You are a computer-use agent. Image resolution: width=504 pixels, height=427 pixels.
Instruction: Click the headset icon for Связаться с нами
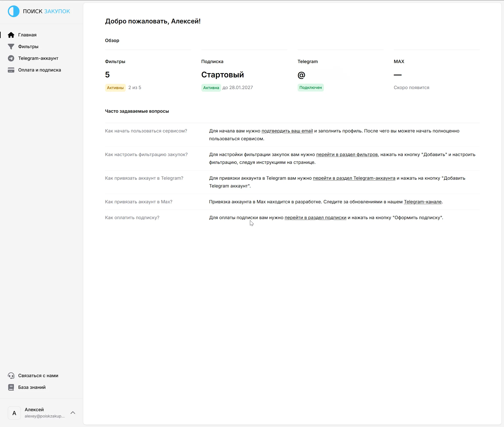[x=11, y=375]
